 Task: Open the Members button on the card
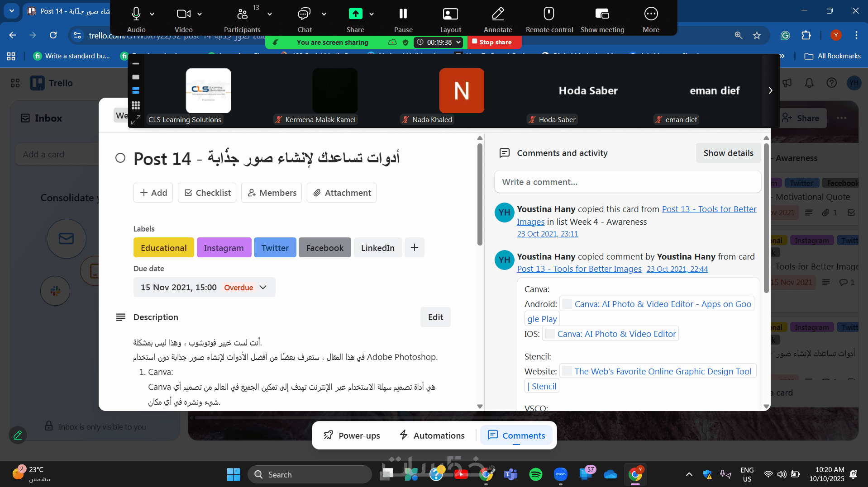click(272, 193)
